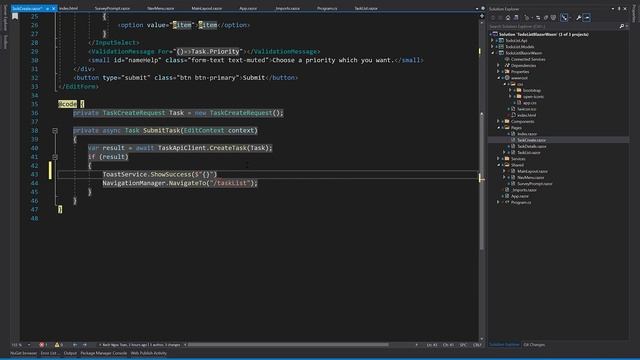Switch to the Program.cs tab

pyautogui.click(x=327, y=8)
